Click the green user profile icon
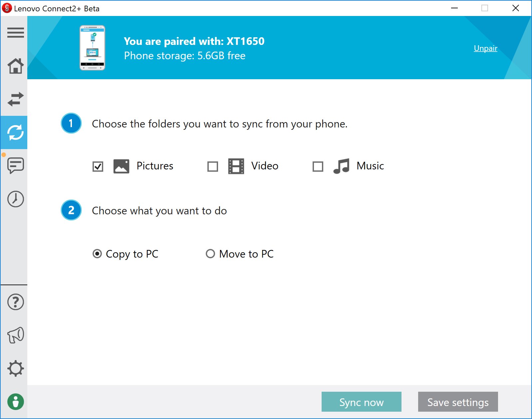This screenshot has width=532, height=419. [x=16, y=402]
